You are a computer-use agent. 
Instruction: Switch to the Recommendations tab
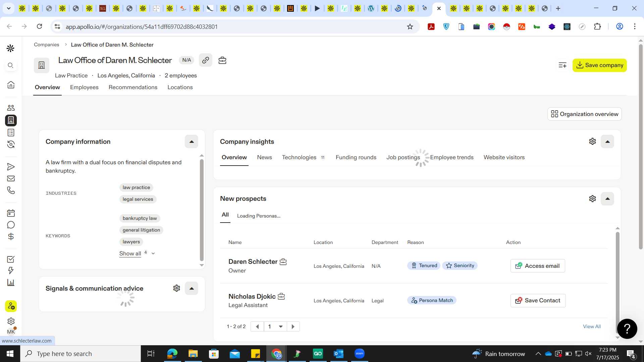[133, 87]
